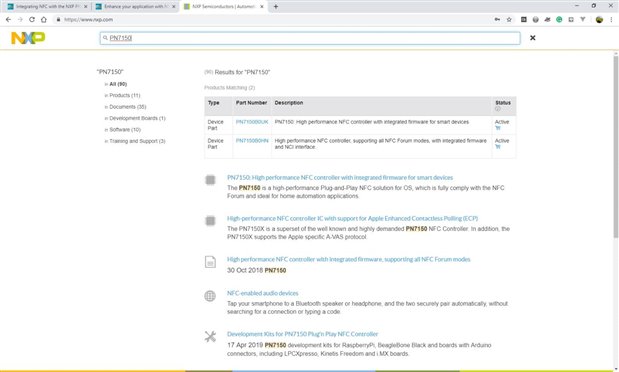Click the browser forward arrow
The image size is (619, 372).
(x=20, y=19)
